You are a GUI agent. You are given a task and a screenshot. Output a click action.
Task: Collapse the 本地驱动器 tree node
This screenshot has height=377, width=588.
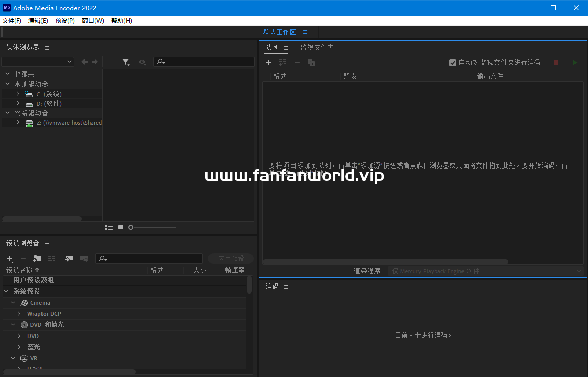pos(8,84)
